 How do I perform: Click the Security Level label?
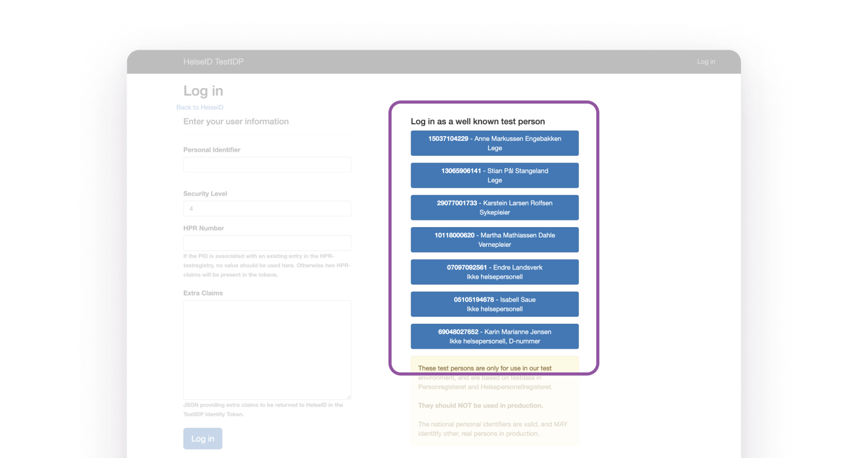point(205,194)
